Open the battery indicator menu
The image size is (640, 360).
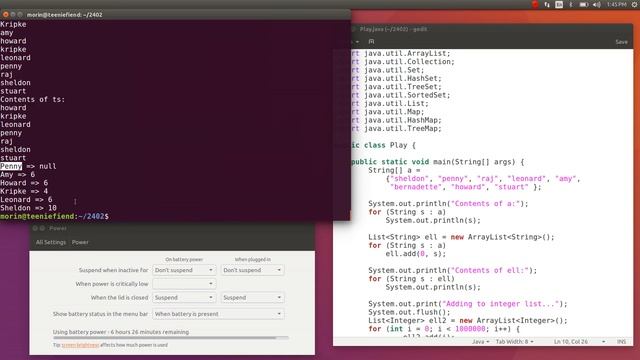[x=584, y=4]
